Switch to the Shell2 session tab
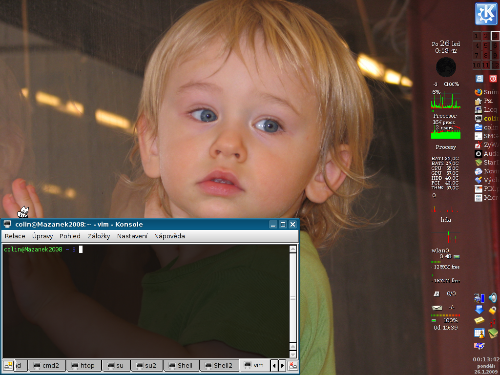The image size is (500, 375). pyautogui.click(x=219, y=366)
